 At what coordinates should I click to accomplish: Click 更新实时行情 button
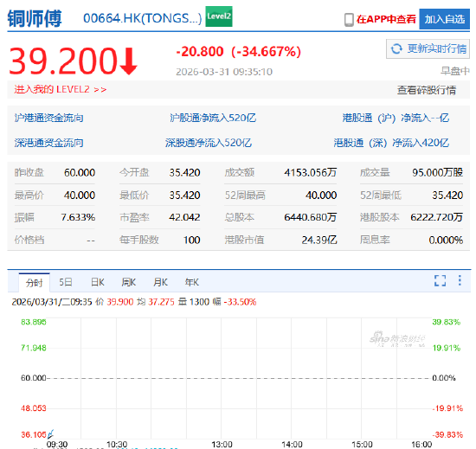(428, 48)
